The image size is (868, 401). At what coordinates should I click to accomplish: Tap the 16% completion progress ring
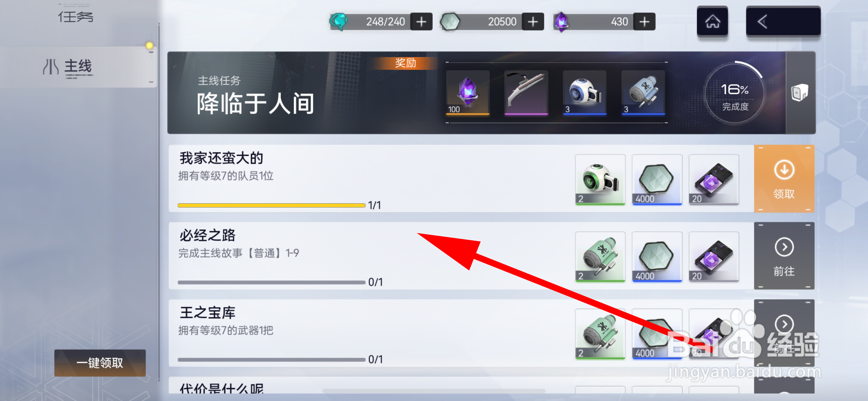(735, 94)
